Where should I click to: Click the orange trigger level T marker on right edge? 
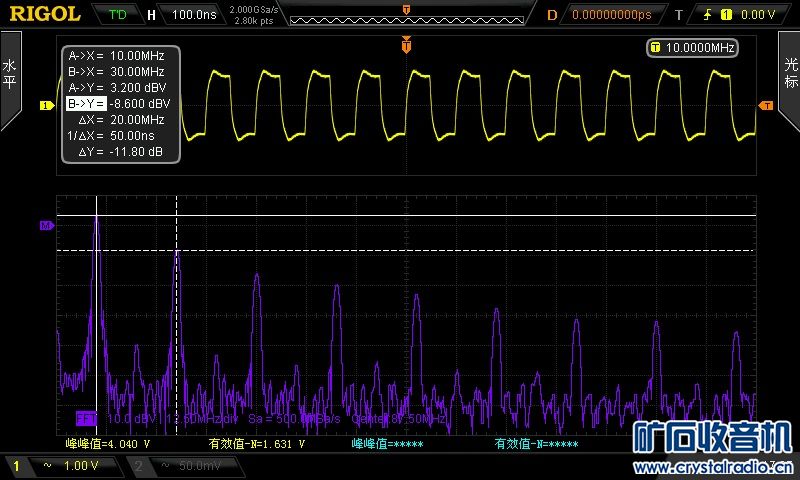[766, 105]
